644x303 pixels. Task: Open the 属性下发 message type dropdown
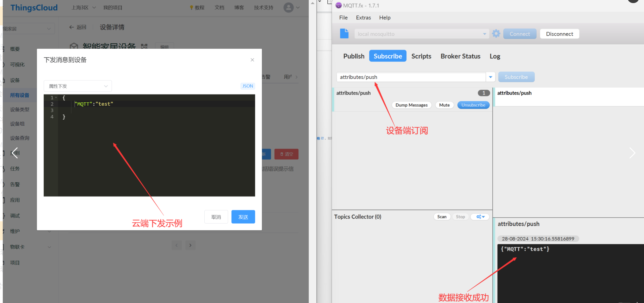tap(78, 86)
